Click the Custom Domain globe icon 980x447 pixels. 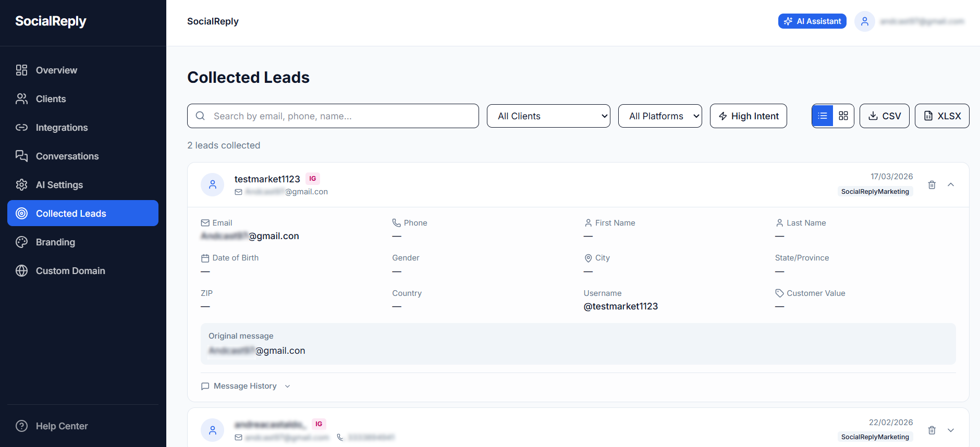point(21,271)
